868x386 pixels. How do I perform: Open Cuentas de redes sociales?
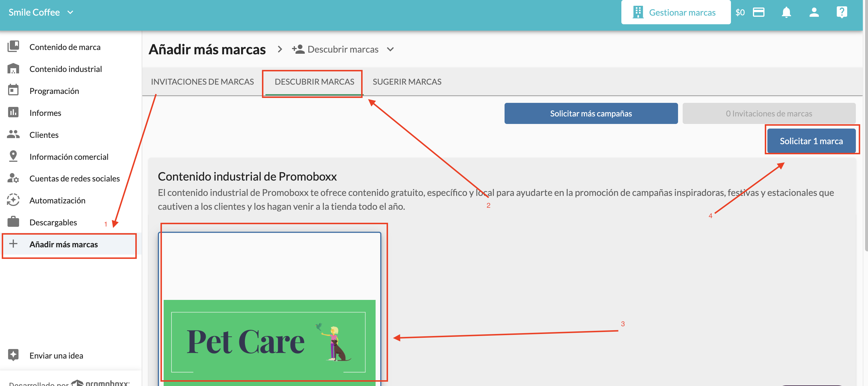tap(75, 178)
